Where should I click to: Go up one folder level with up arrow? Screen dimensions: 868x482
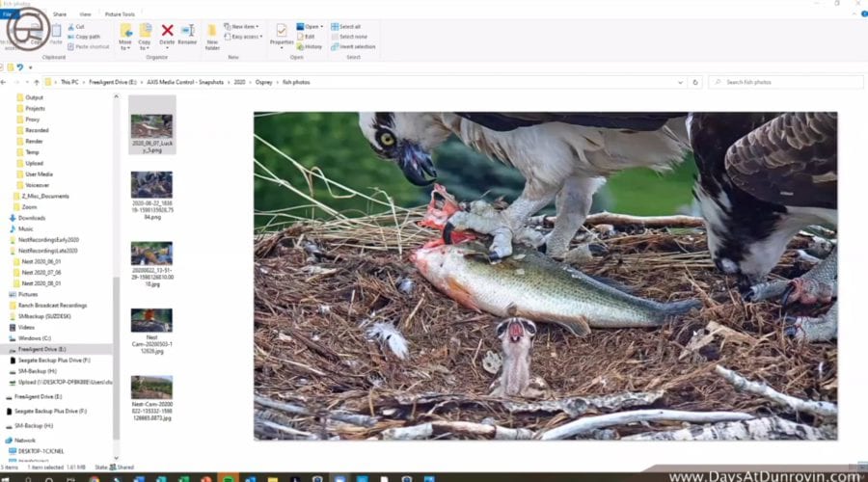tap(37, 82)
